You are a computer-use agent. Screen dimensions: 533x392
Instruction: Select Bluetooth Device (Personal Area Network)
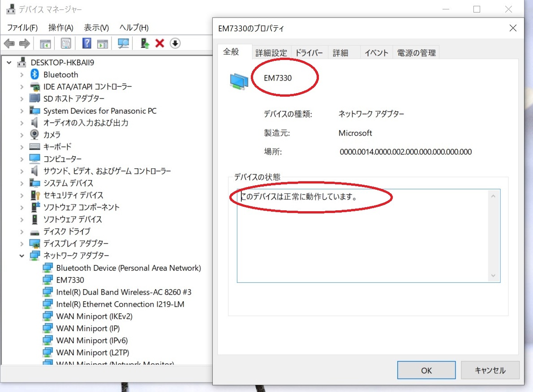pyautogui.click(x=129, y=268)
